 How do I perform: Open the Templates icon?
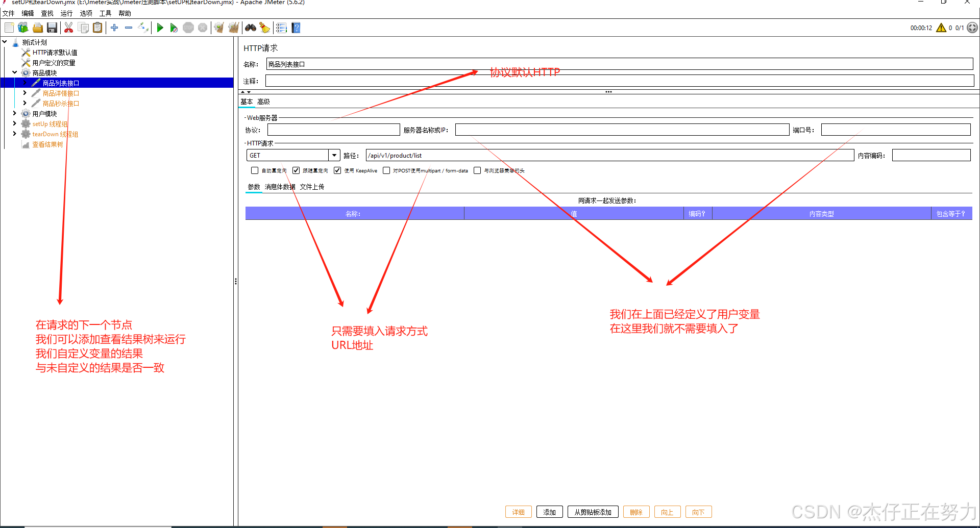coord(23,28)
